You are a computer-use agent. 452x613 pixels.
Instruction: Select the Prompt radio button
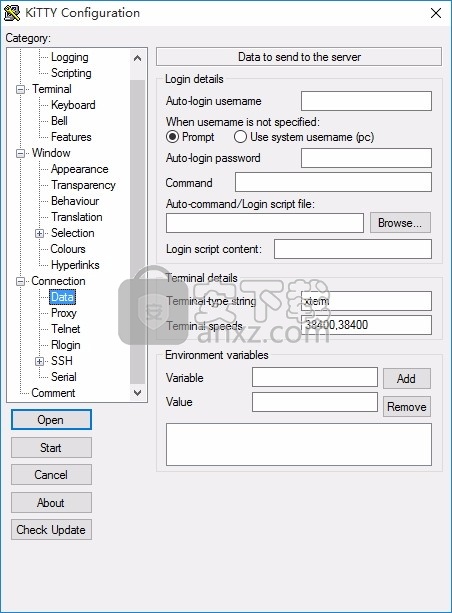[x=172, y=137]
